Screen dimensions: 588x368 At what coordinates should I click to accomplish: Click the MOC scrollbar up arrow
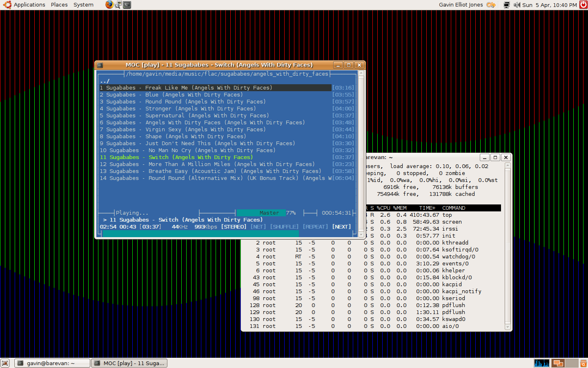pos(361,74)
